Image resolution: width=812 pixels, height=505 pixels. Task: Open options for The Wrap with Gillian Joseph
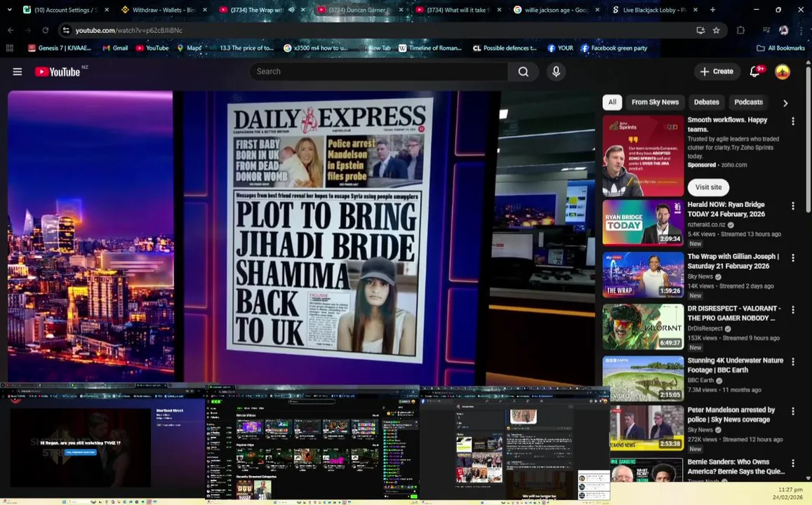point(792,257)
